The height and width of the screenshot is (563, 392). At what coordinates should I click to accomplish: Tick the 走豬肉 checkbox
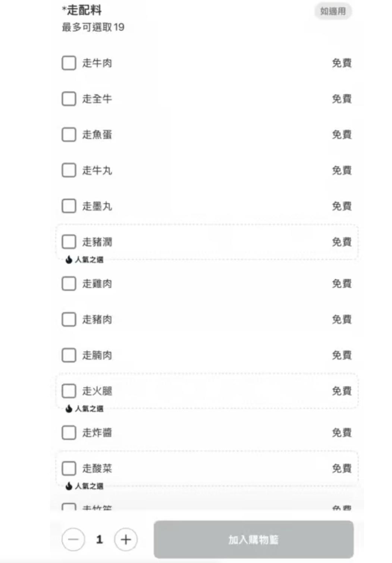click(69, 319)
